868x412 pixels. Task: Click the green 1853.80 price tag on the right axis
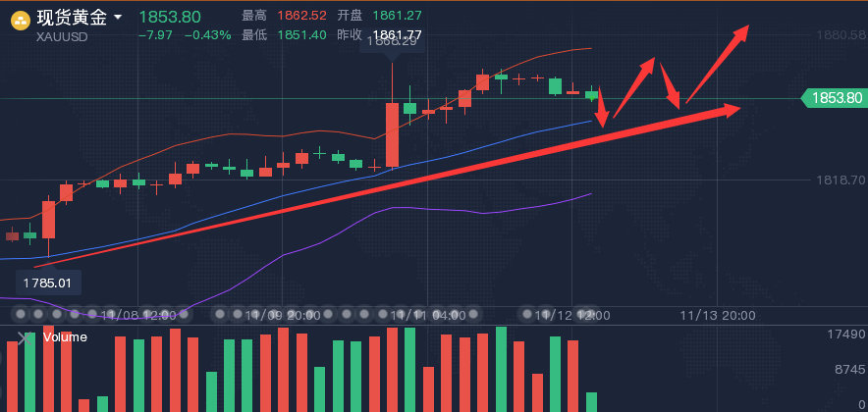pos(835,98)
